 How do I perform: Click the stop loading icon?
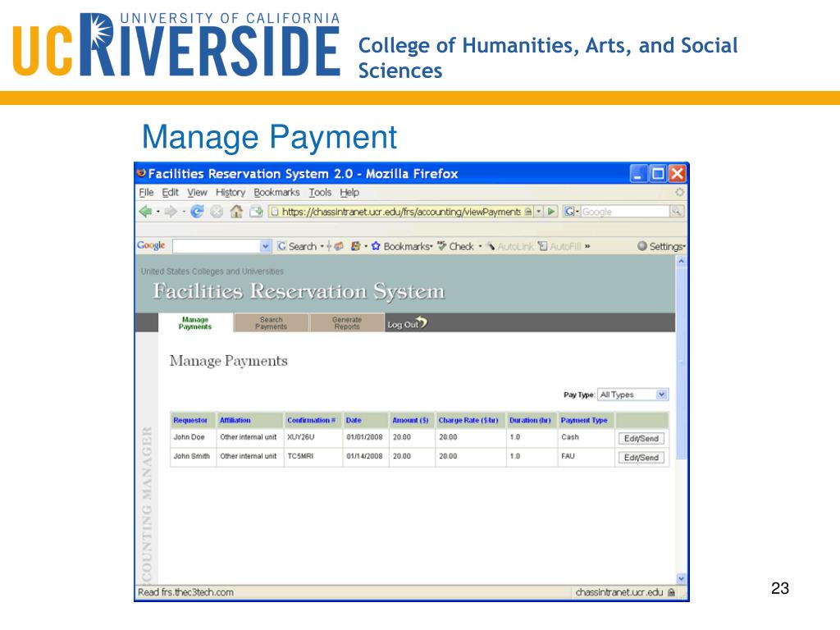point(217,212)
